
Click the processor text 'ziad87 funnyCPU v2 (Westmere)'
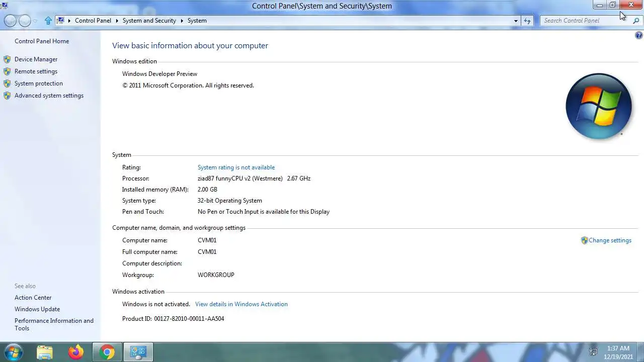[x=240, y=178]
